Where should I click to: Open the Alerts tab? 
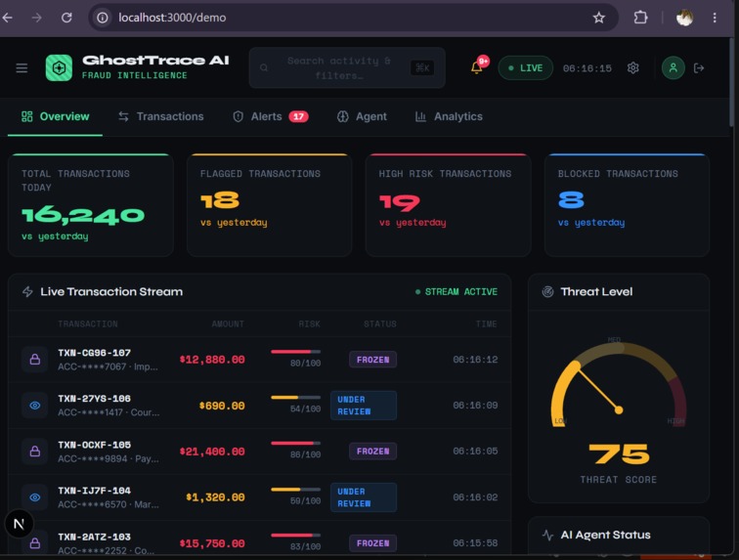271,116
